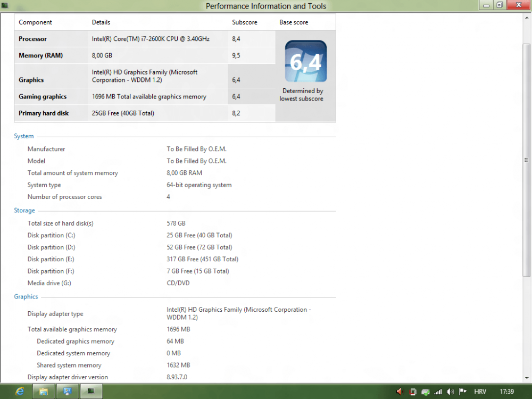Image resolution: width=532 pixels, height=399 pixels.
Task: Select the Memory (RAM) row label
Action: click(41, 55)
